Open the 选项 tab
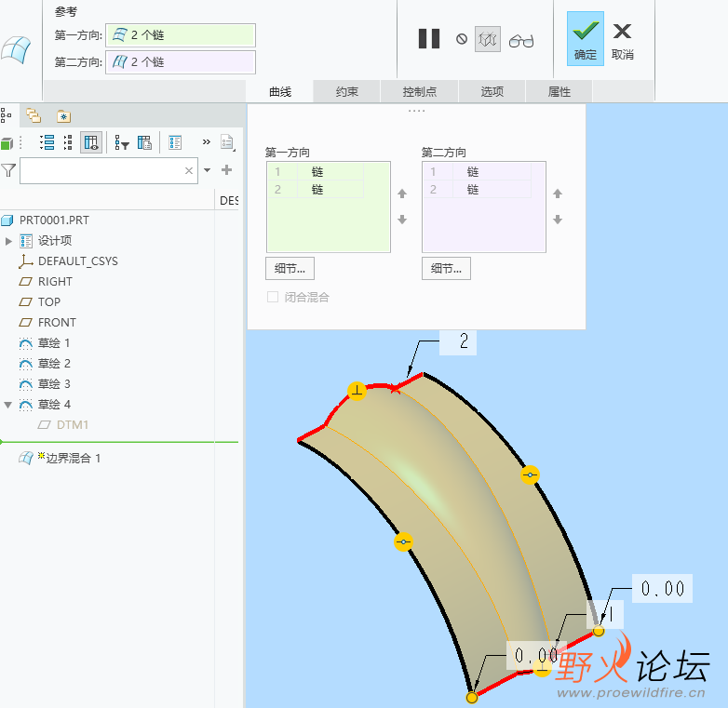728x708 pixels. 492,91
